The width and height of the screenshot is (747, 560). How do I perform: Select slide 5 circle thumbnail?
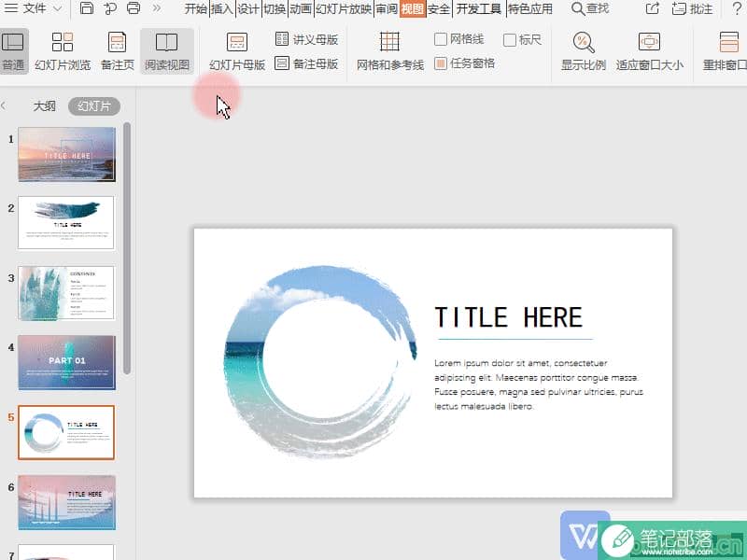tap(66, 432)
